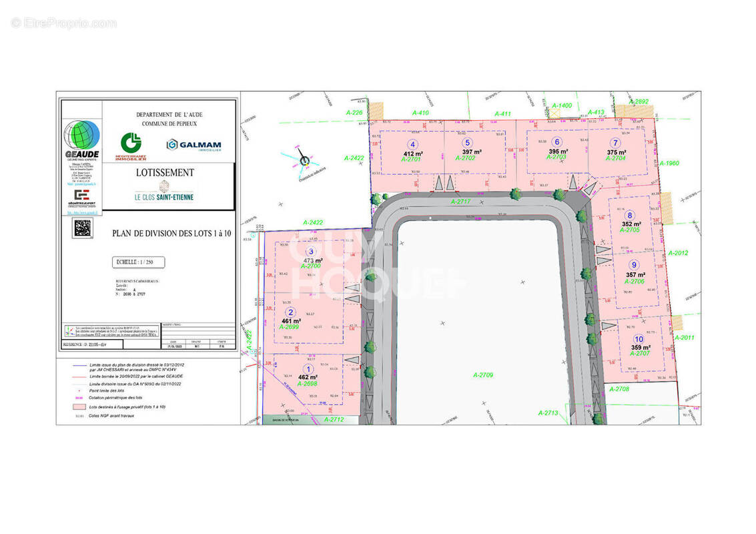Click the EtreProprio.com watermark
This screenshot has width=756, height=534.
coord(63,23)
